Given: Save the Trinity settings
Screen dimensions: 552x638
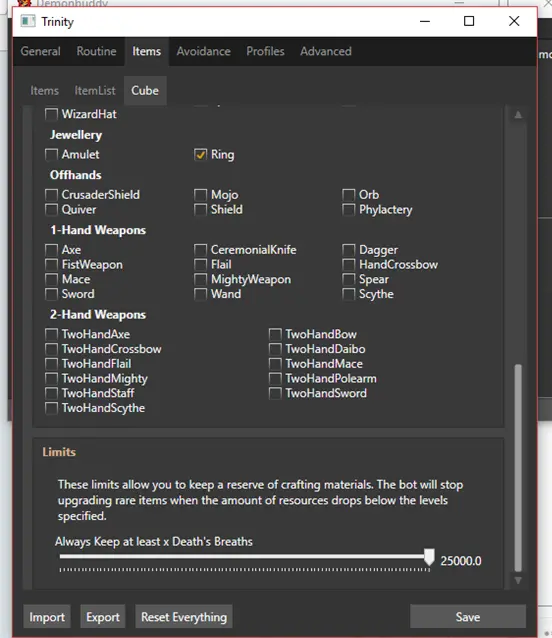Looking at the screenshot, I should 468,617.
